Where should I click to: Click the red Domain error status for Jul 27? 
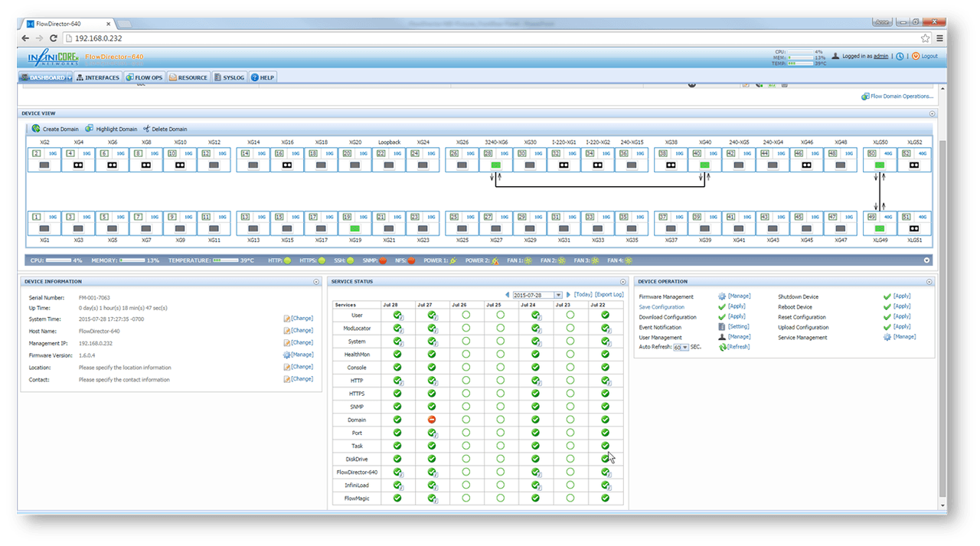pos(432,420)
